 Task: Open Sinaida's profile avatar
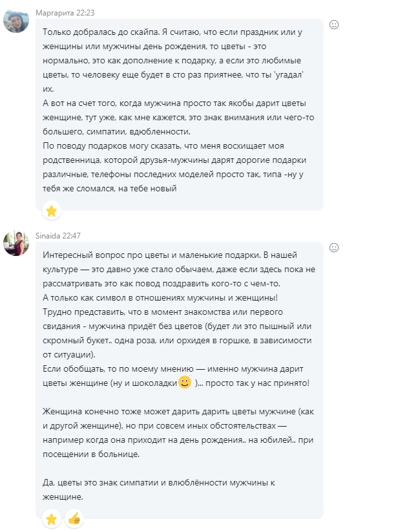pos(16,243)
